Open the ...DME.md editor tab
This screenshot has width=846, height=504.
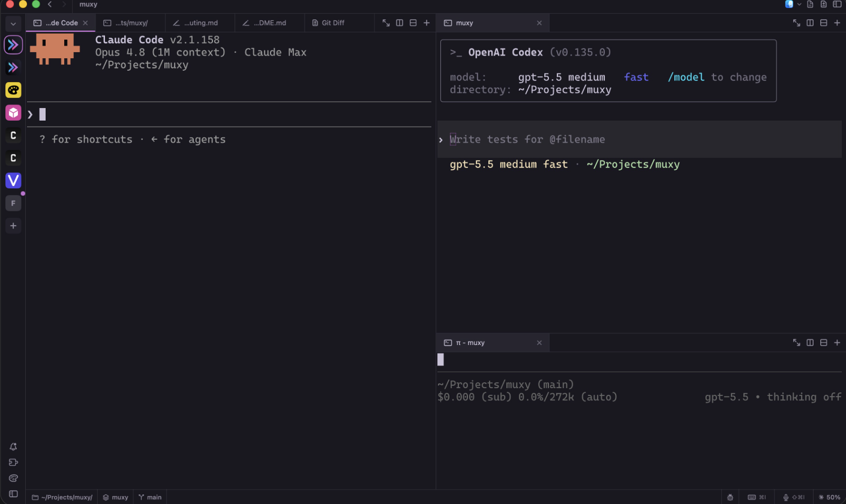(x=269, y=23)
